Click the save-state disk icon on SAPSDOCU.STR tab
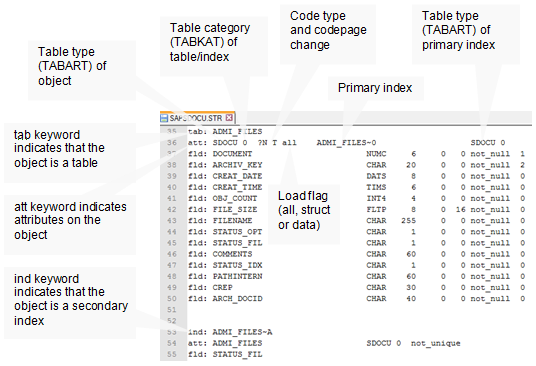 (164, 118)
